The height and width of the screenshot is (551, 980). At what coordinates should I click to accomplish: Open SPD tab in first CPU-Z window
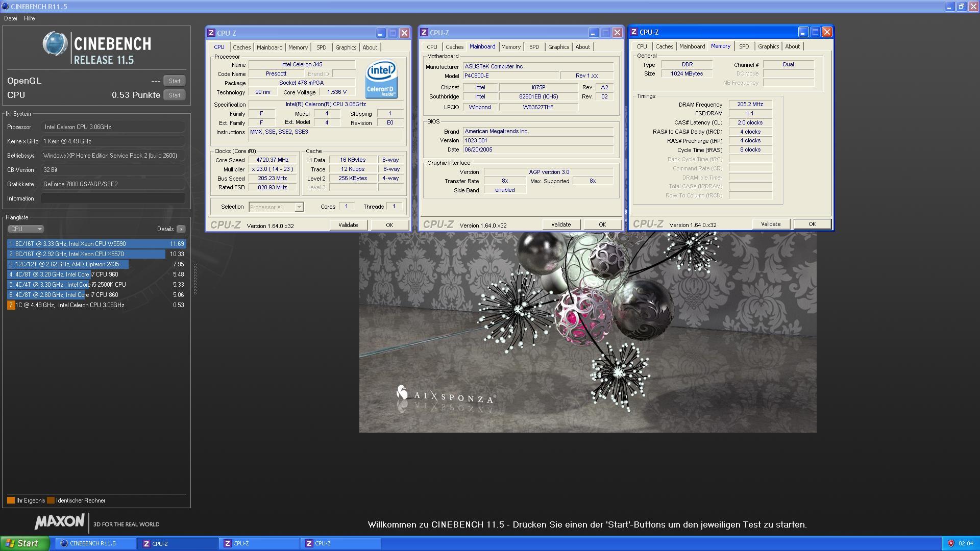click(322, 47)
